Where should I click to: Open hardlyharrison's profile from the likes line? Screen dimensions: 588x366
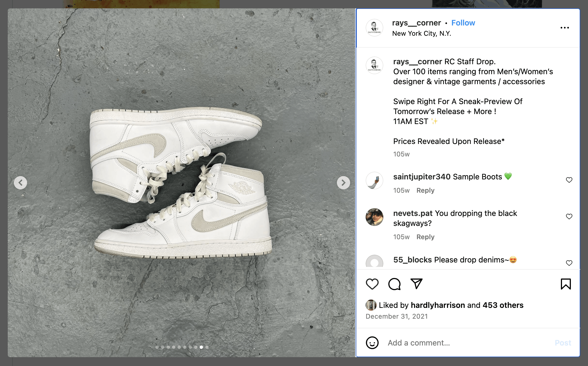pyautogui.click(x=438, y=305)
